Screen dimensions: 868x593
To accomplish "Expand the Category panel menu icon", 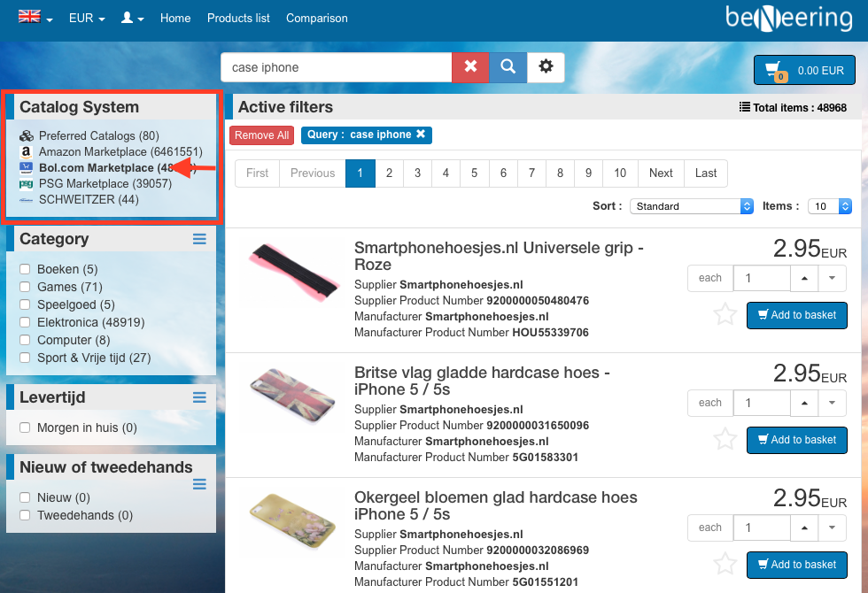I will 199,239.
